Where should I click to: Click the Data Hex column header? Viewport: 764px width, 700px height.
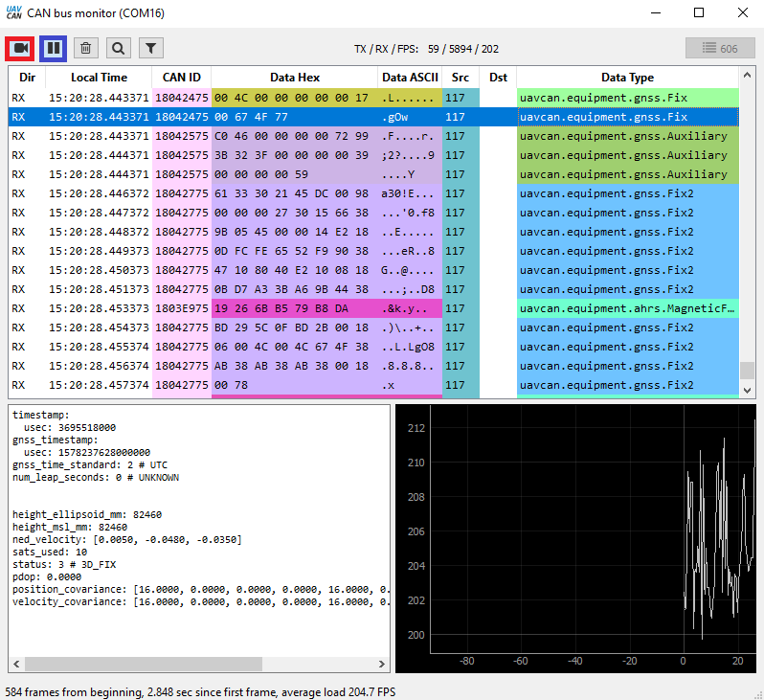(294, 78)
